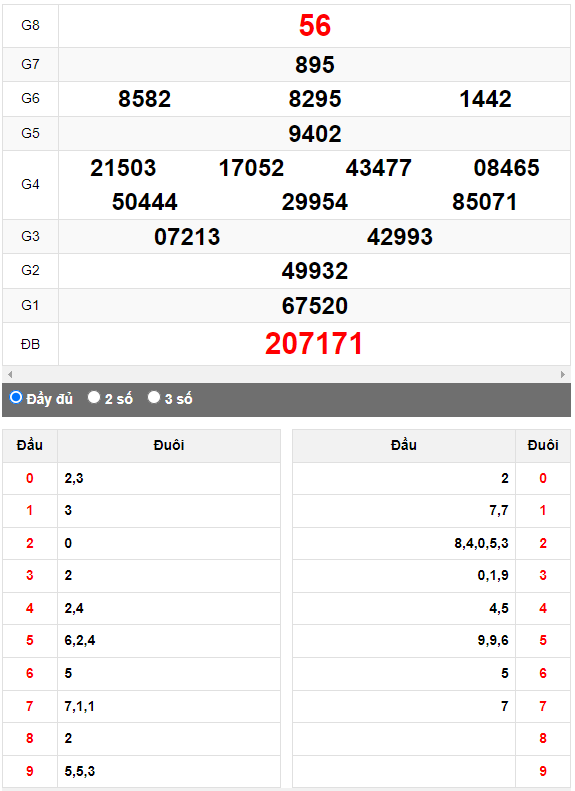
Task: Click the G7 prize number 895
Action: point(315,65)
